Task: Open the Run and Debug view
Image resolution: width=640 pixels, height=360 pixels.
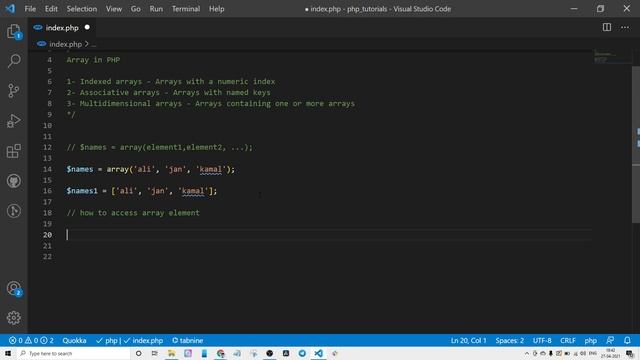Action: click(x=14, y=121)
